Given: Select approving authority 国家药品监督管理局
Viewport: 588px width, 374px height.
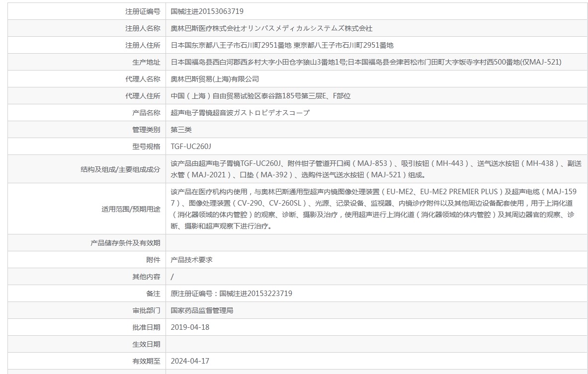Looking at the screenshot, I should [202, 310].
